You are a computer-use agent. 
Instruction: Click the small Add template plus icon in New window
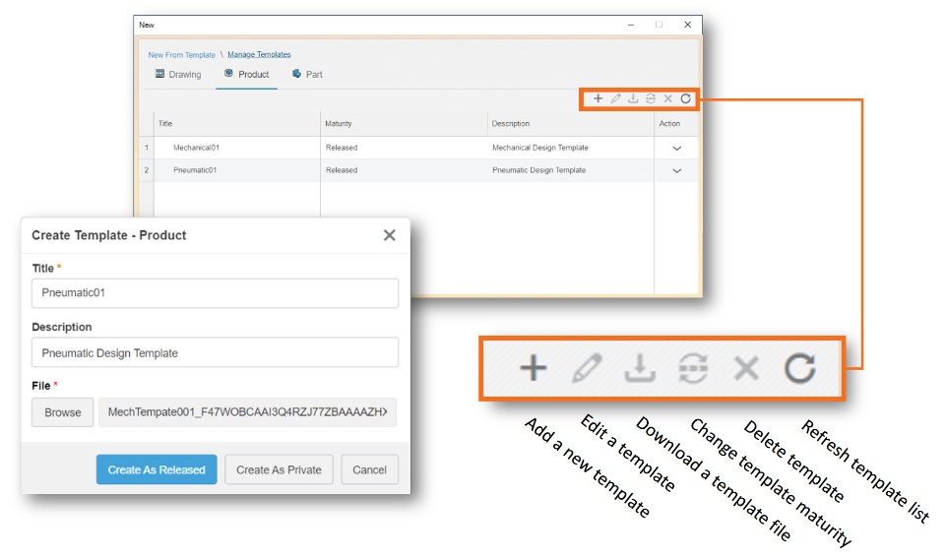598,98
